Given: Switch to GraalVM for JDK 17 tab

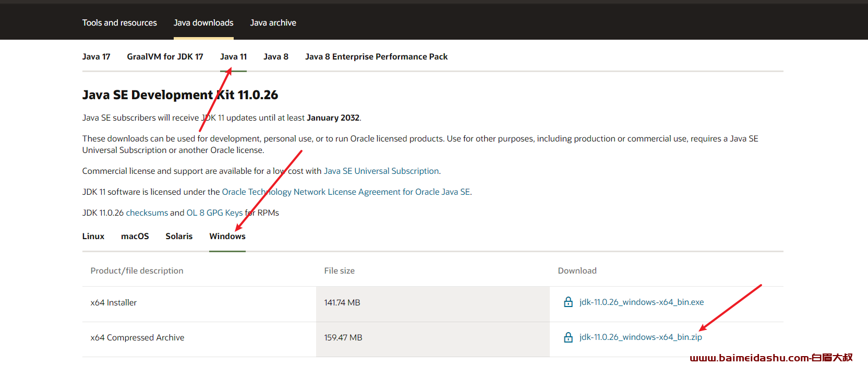Looking at the screenshot, I should pos(165,56).
